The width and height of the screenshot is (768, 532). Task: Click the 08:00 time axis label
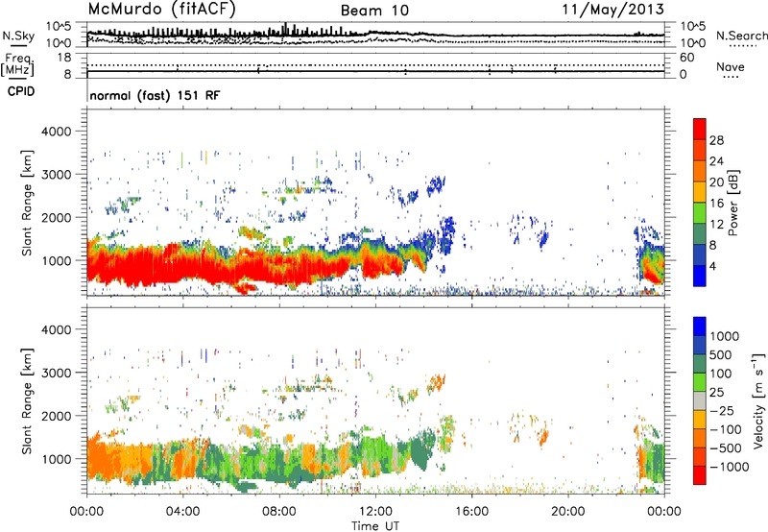tap(279, 512)
